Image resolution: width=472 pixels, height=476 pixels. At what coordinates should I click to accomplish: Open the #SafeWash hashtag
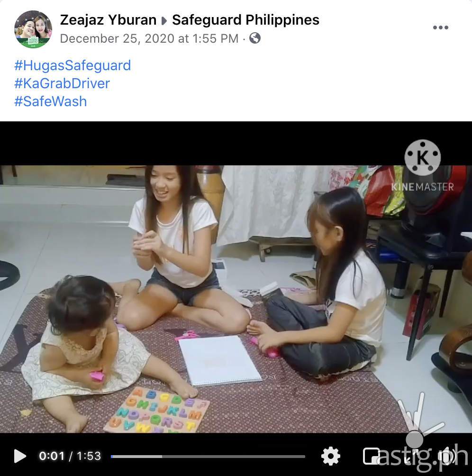coord(50,101)
